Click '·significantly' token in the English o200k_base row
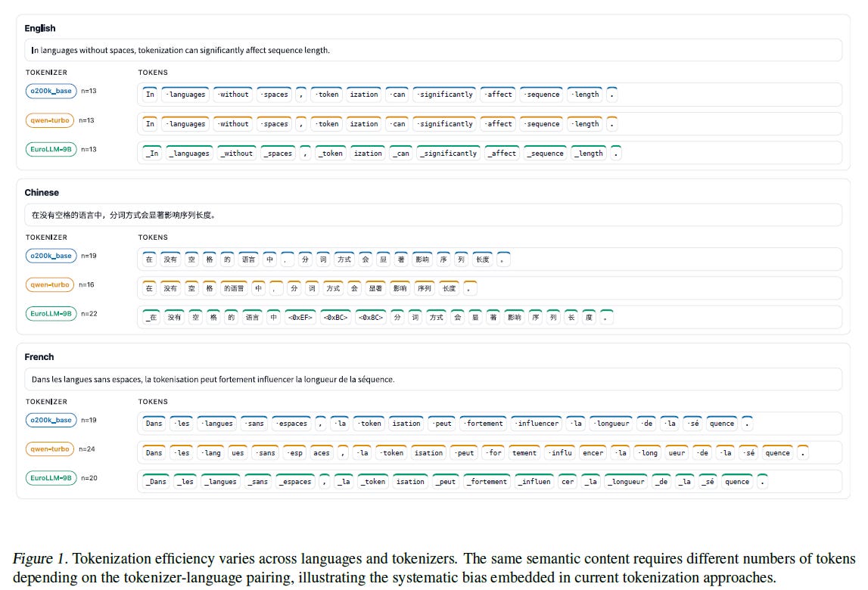 pos(445,95)
